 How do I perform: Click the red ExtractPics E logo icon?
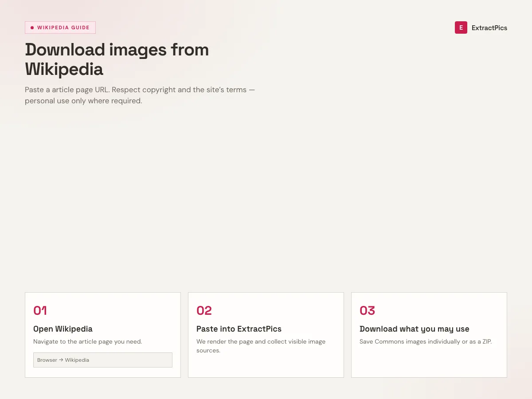pos(461,27)
